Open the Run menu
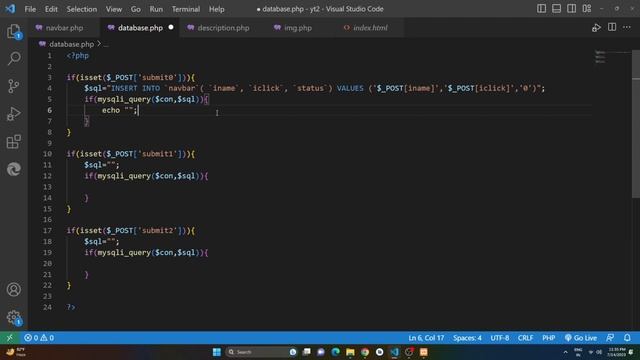 pos(156,9)
